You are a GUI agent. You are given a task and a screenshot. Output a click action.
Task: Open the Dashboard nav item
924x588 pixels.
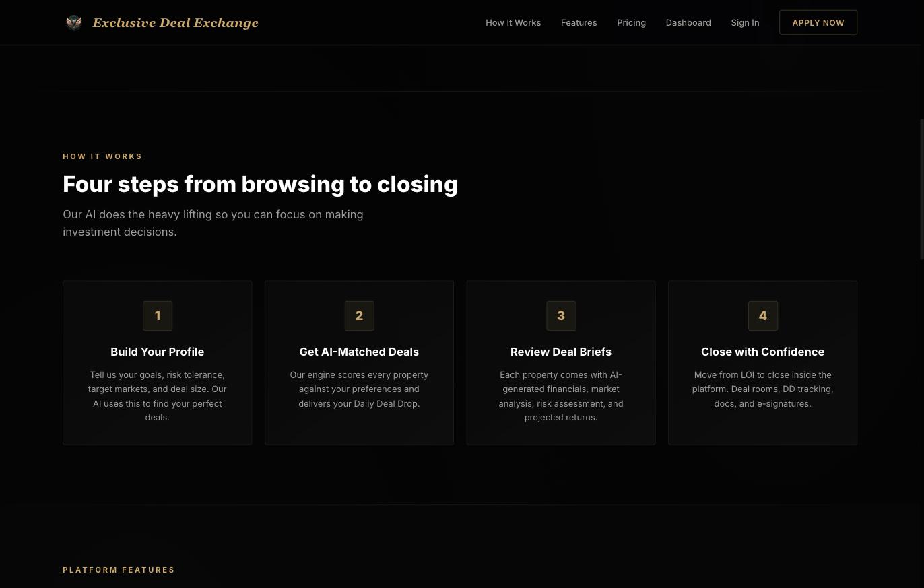tap(688, 23)
